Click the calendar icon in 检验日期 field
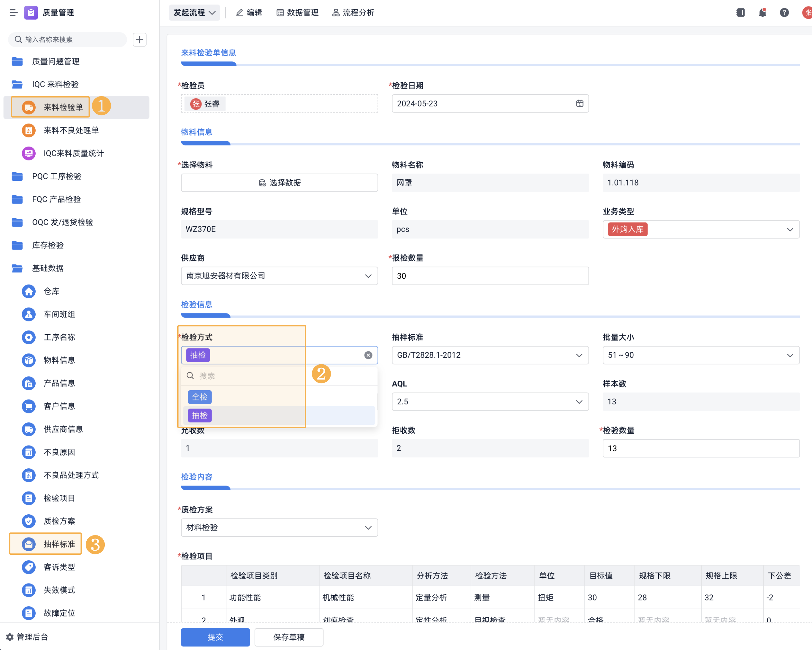This screenshot has width=812, height=650. point(579,103)
